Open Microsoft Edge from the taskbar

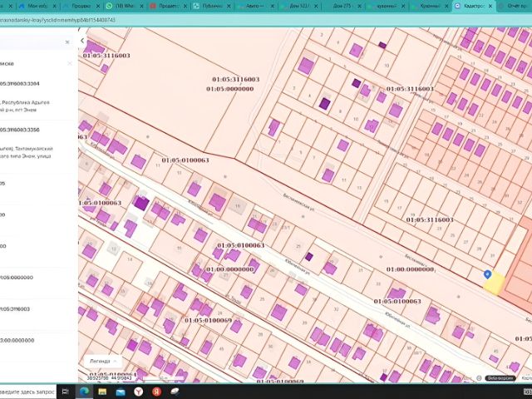point(84,392)
